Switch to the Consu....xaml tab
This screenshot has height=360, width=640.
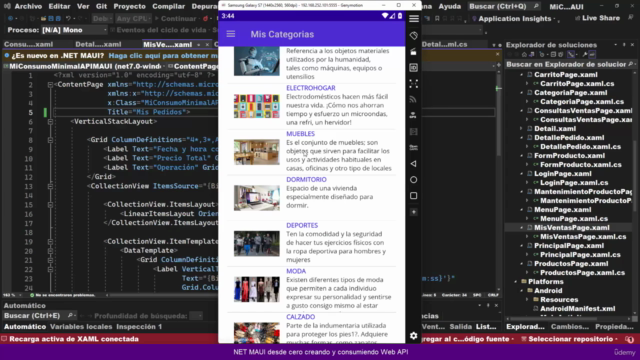[x=29, y=44]
